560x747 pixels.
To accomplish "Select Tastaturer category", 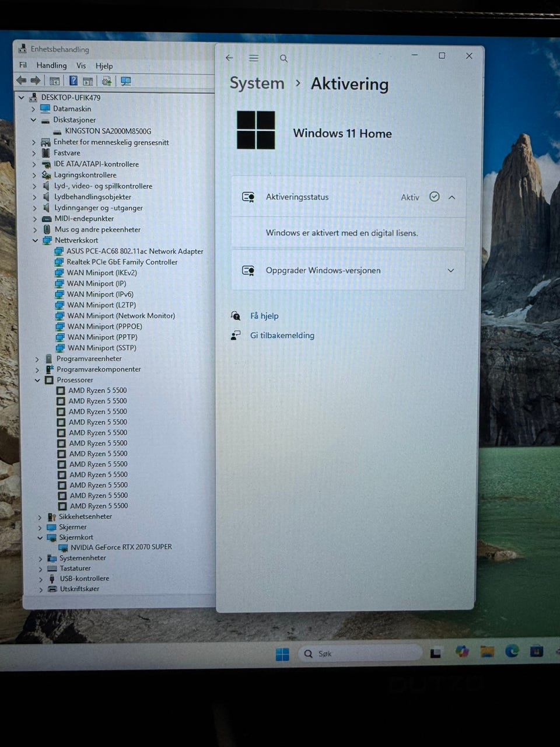I will tap(75, 568).
